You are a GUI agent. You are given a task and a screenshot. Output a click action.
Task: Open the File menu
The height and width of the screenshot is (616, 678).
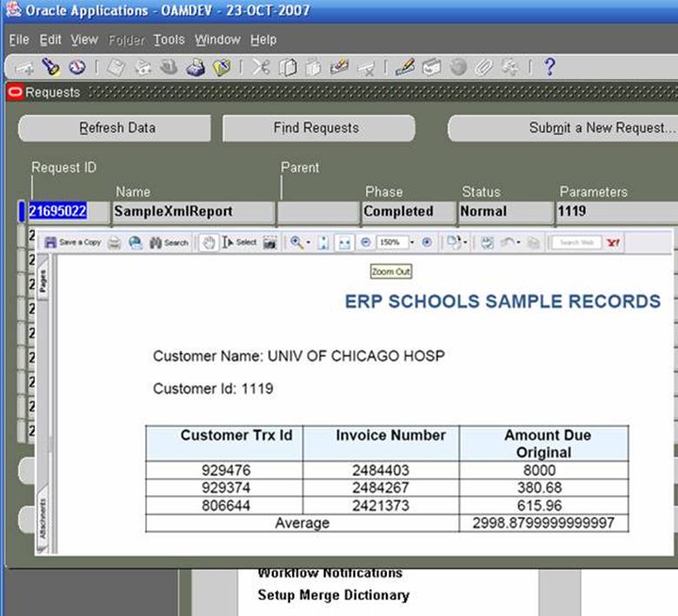(x=19, y=40)
